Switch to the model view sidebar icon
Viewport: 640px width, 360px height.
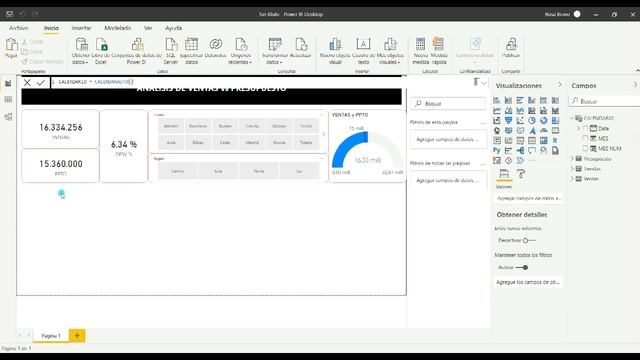point(8,117)
